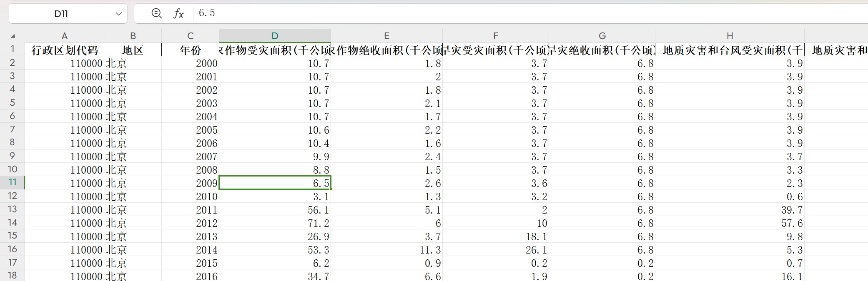Select column F header
The width and height of the screenshot is (868, 281).
point(496,36)
